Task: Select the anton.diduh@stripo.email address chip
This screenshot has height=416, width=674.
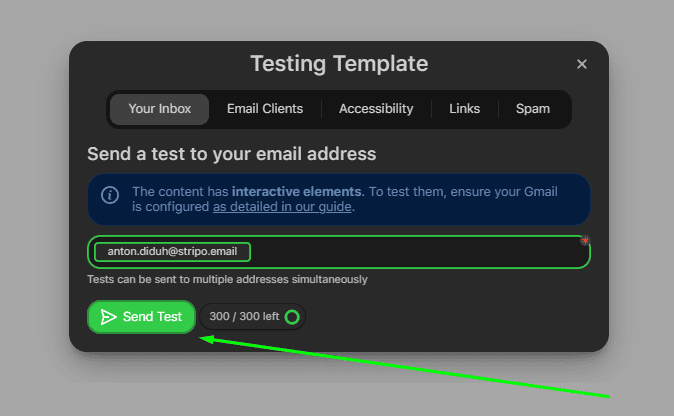Action: click(x=172, y=252)
